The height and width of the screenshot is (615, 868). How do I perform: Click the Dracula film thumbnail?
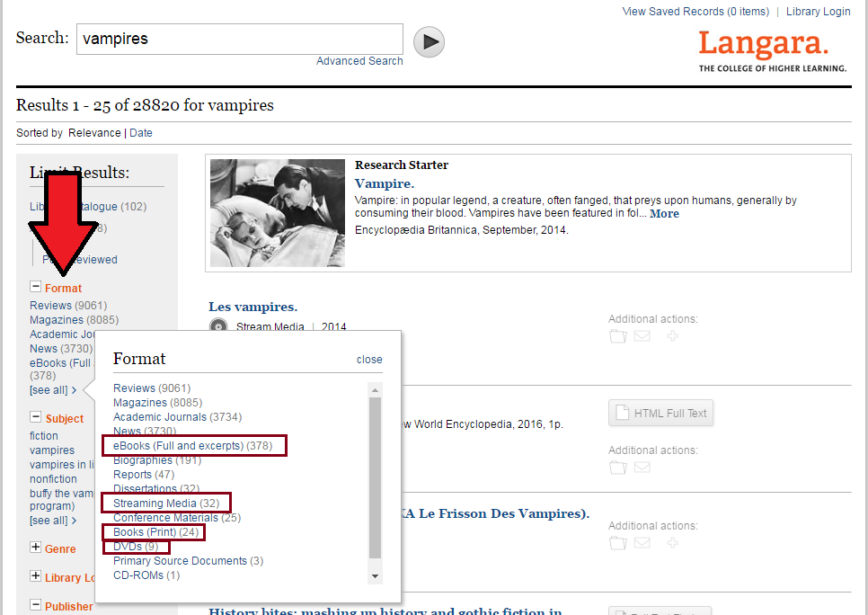click(278, 213)
